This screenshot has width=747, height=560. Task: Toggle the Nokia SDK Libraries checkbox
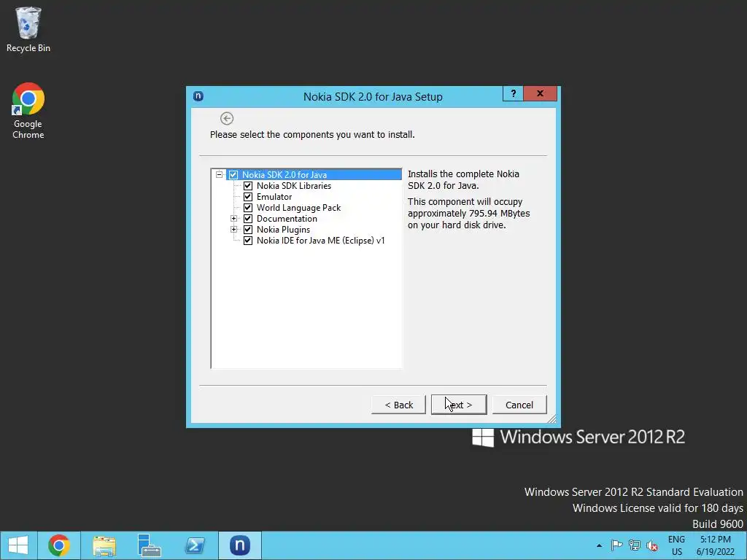tap(248, 186)
